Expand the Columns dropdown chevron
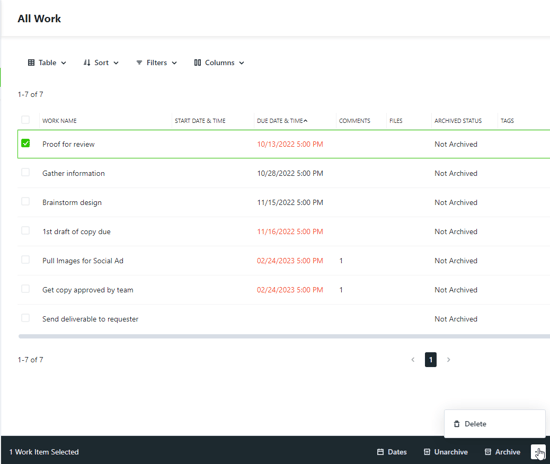The height and width of the screenshot is (464, 550). point(242,63)
